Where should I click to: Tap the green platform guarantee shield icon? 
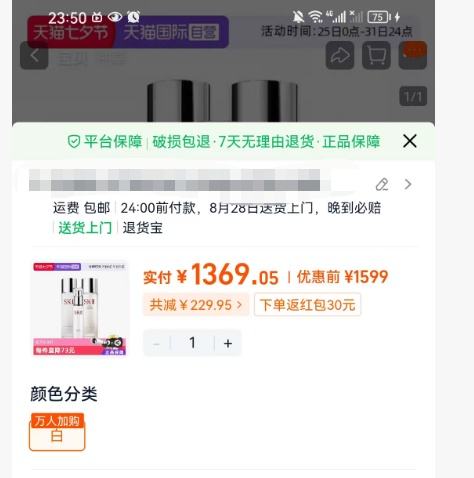point(74,142)
